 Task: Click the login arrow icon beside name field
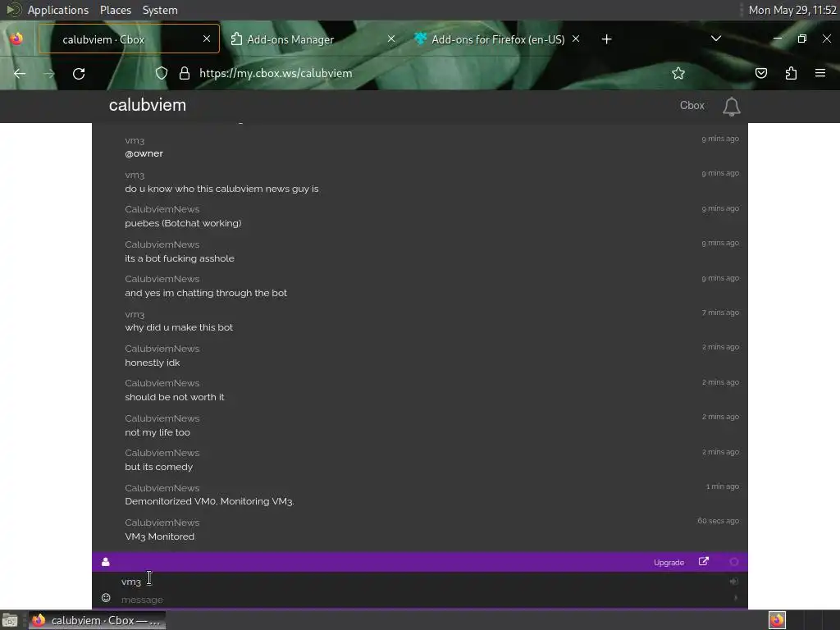tap(734, 582)
